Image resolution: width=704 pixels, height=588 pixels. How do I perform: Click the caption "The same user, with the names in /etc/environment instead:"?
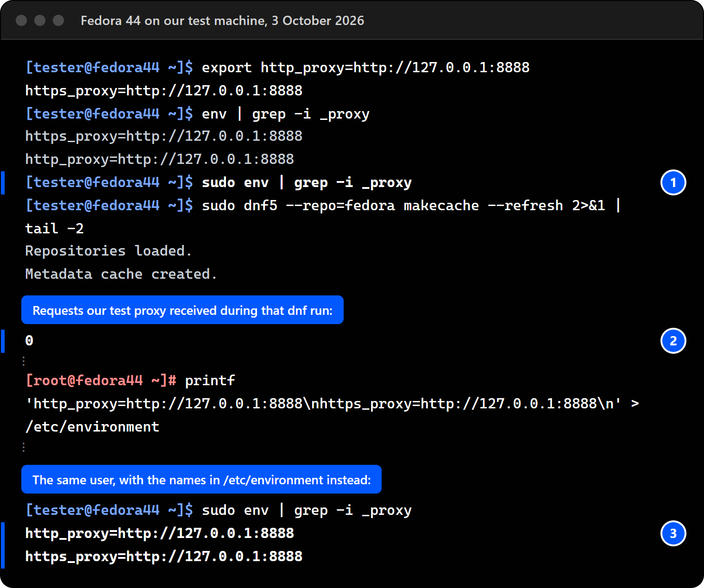201,480
